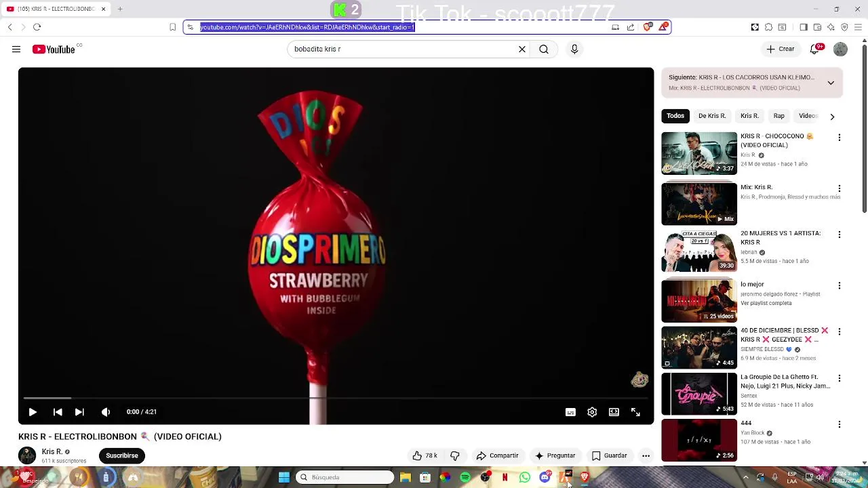Click Ver playlist completa link
The width and height of the screenshot is (868, 488).
pos(766,303)
